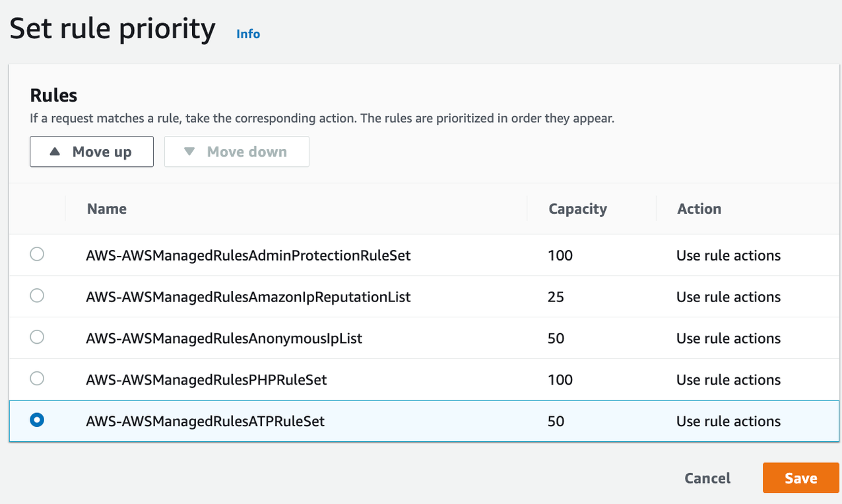Click the AWS-AWSManagedRulesAnonymousIpList rule name
Screen dimensions: 842x504
[x=224, y=338]
